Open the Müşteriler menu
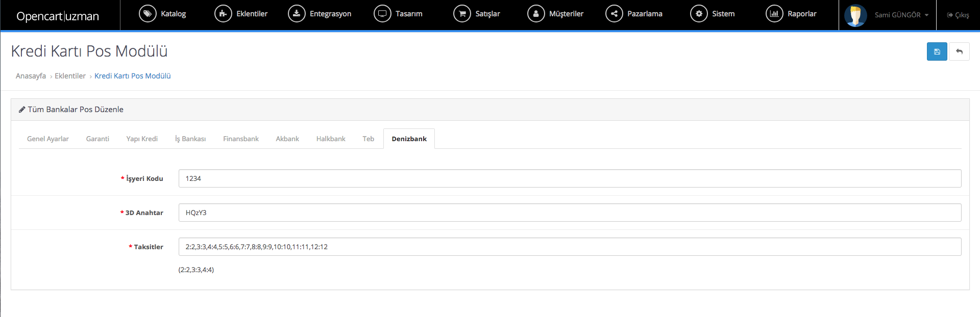The width and height of the screenshot is (980, 317). (x=555, y=14)
